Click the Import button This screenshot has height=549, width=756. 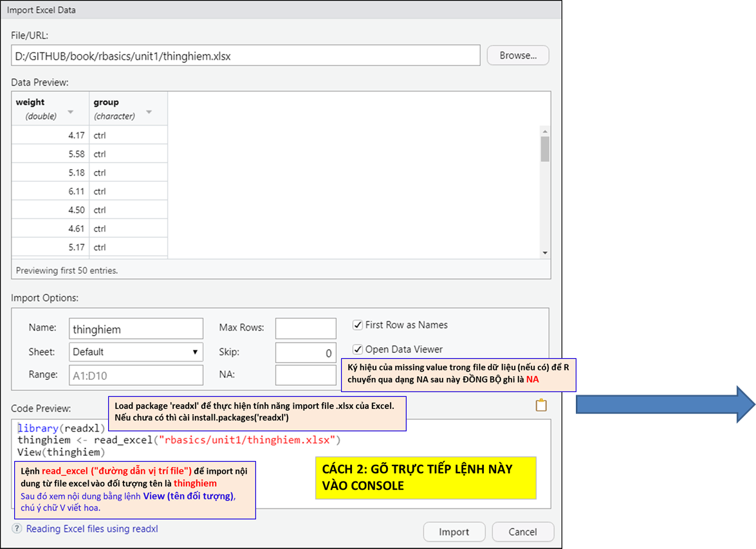pyautogui.click(x=454, y=532)
